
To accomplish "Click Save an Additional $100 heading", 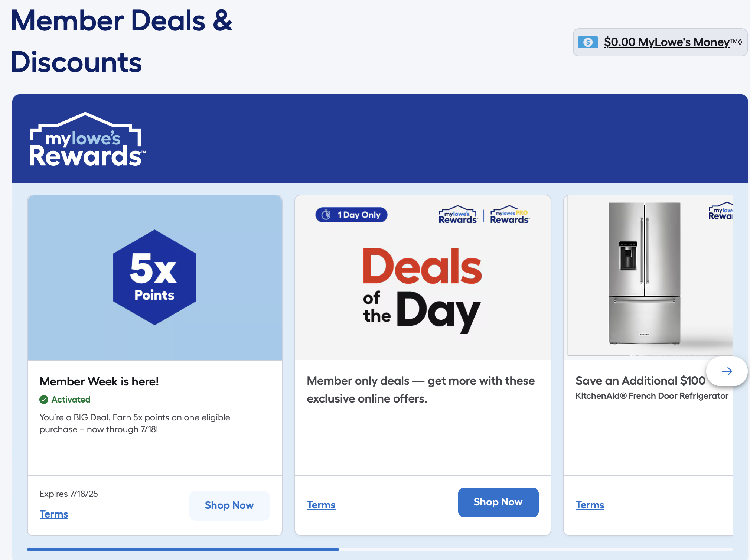I will tap(640, 381).
